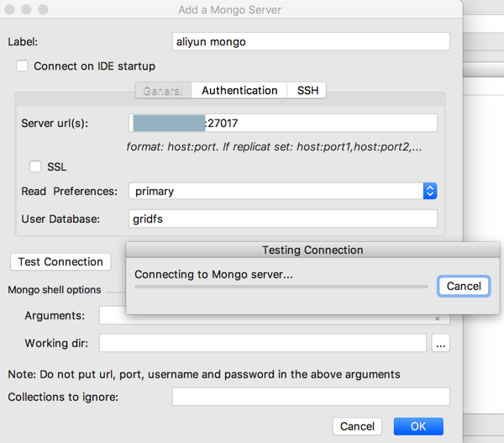Select the General tab

(x=163, y=90)
